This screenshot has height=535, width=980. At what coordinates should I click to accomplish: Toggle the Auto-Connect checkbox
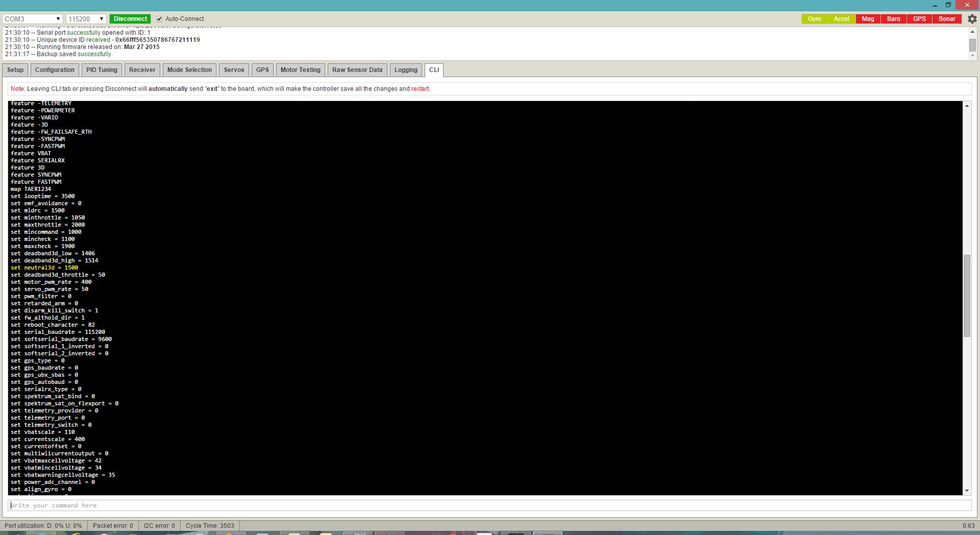click(x=159, y=19)
